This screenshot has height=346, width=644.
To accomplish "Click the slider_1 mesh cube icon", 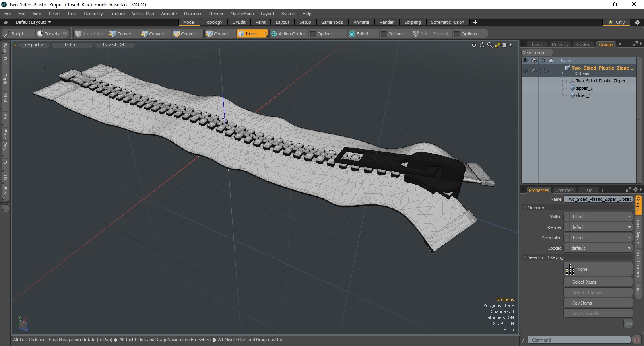I will [572, 95].
